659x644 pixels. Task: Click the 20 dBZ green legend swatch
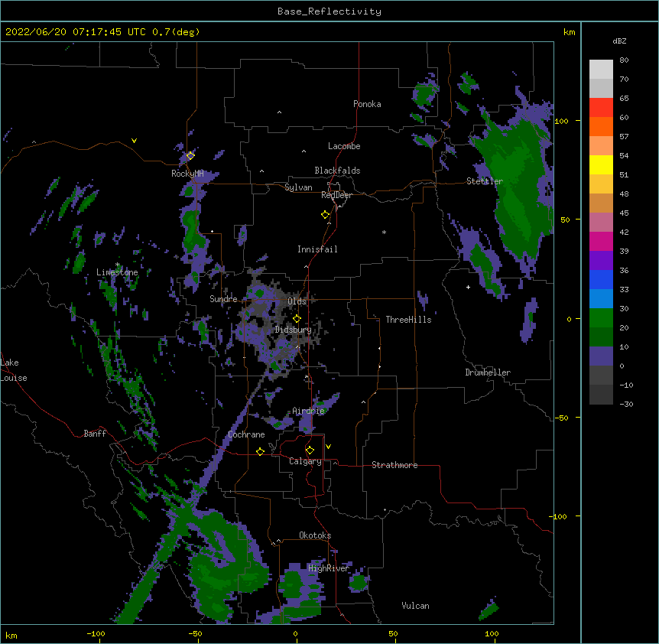click(601, 318)
